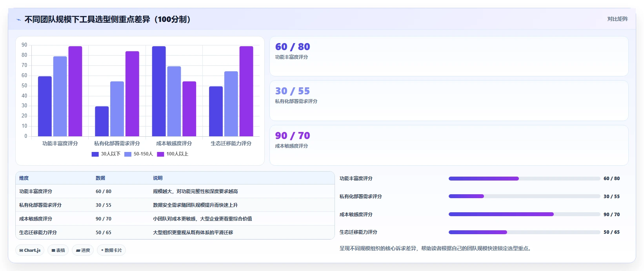This screenshot has height=271, width=644.
Task: Click the card title 不同团队规模下工具选型侧重点差异
Action: click(108, 19)
